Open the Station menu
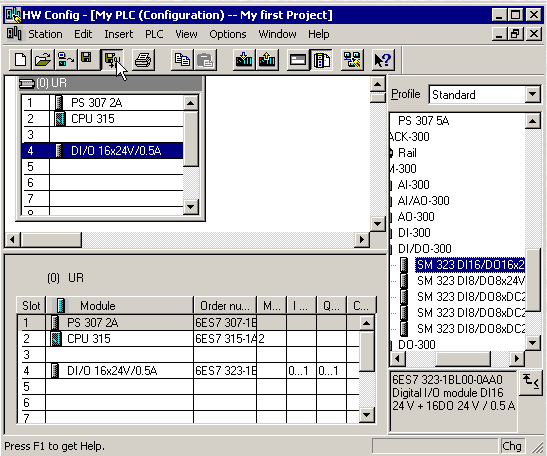Viewport: 547px width, 456px height. click(45, 34)
